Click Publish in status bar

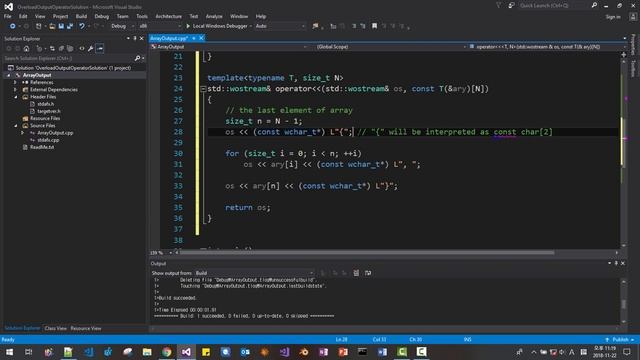(x=620, y=340)
